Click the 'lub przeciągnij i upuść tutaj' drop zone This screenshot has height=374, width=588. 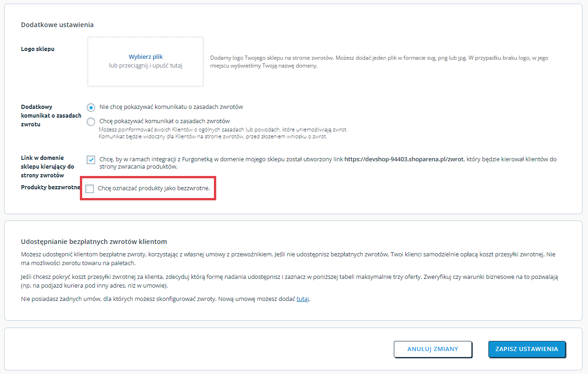146,62
